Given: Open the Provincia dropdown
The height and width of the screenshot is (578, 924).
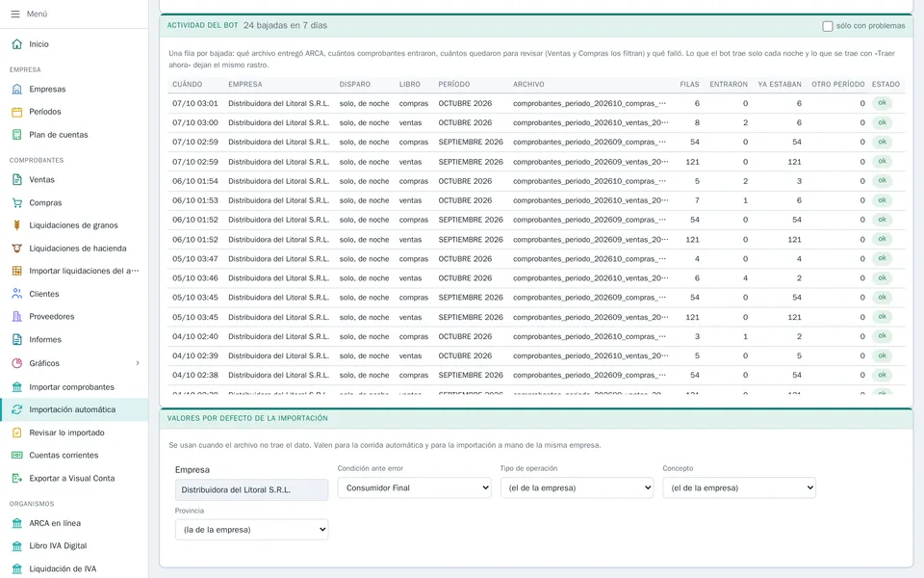Looking at the screenshot, I should (x=251, y=530).
